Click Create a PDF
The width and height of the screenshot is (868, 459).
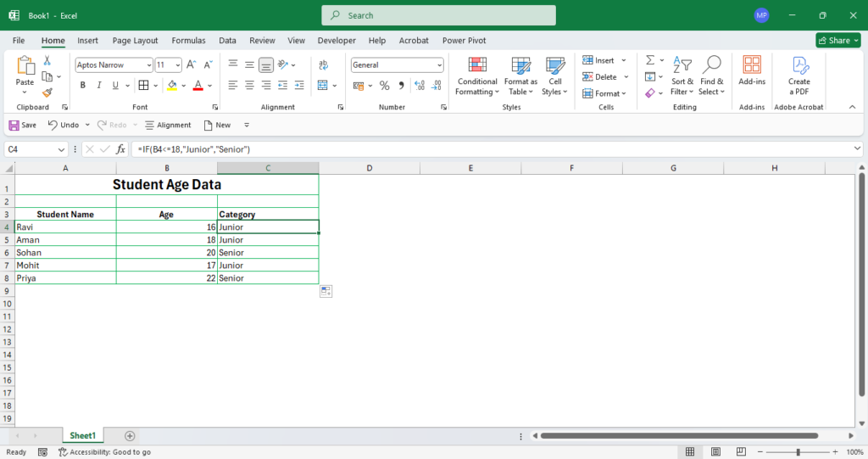(x=798, y=76)
